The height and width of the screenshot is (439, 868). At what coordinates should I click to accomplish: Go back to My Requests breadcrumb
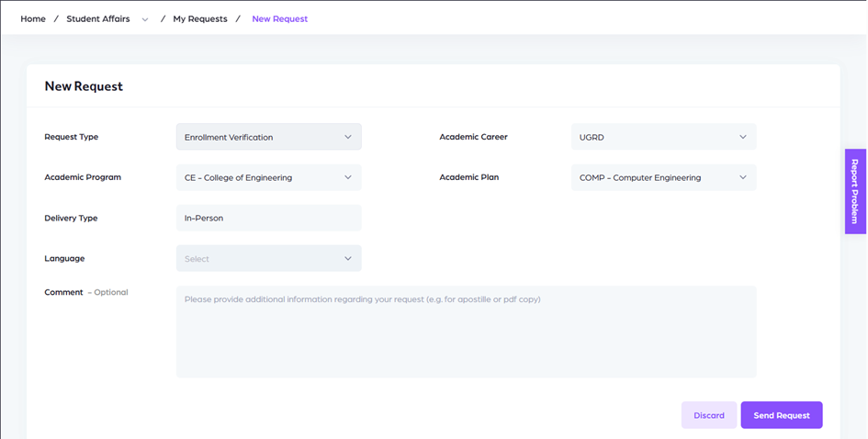(x=200, y=18)
